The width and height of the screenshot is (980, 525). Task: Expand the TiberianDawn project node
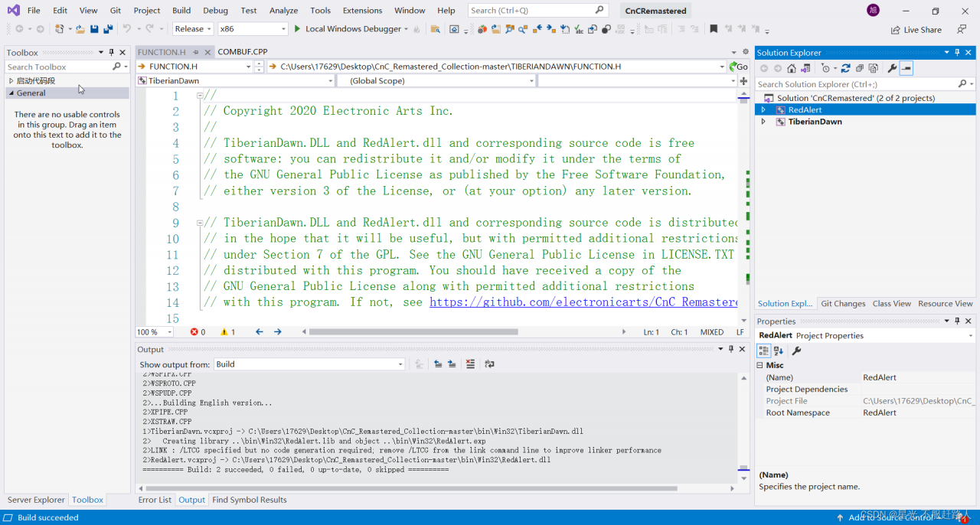[763, 122]
